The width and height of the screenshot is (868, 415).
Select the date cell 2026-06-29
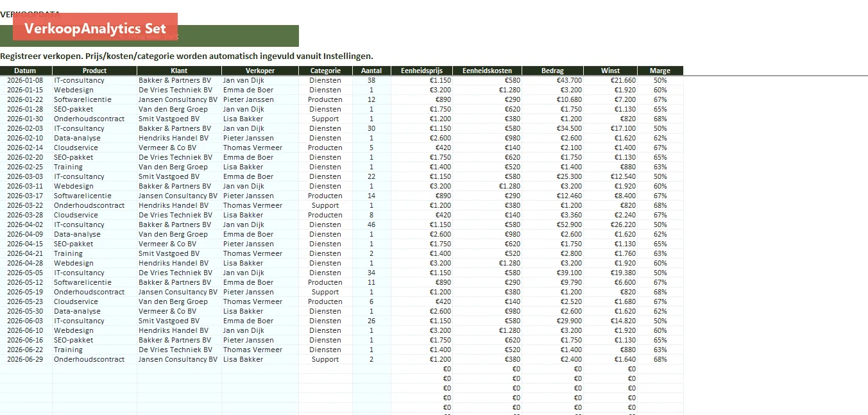click(25, 359)
